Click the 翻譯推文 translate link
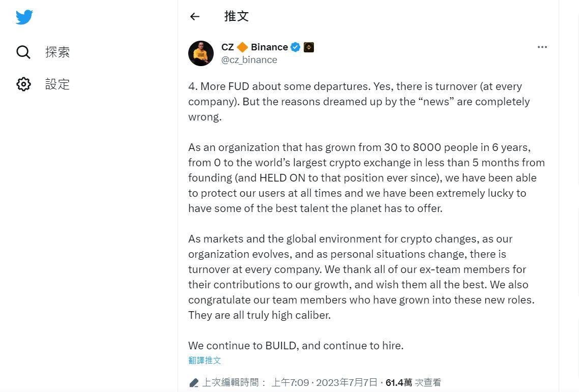Viewport: 579px width, 392px height. pos(205,360)
